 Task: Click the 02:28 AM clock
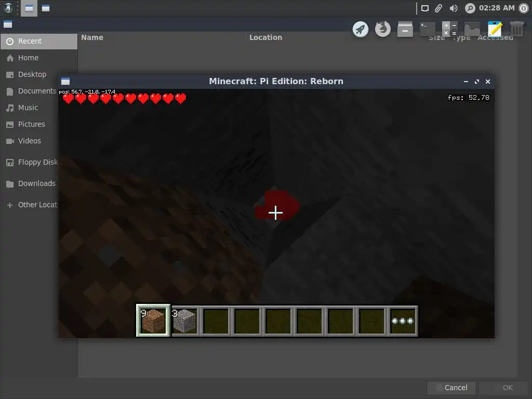pos(497,8)
